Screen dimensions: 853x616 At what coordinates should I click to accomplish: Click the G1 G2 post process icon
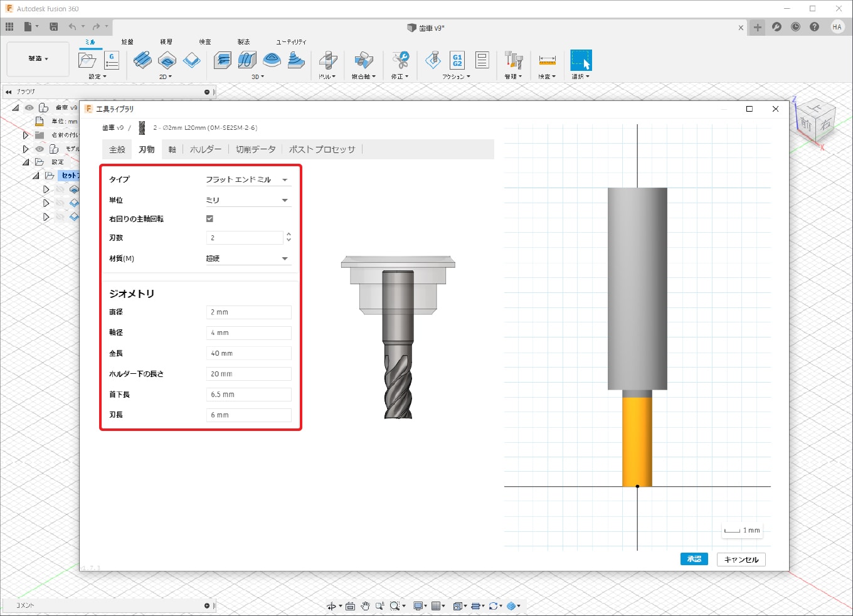[457, 60]
